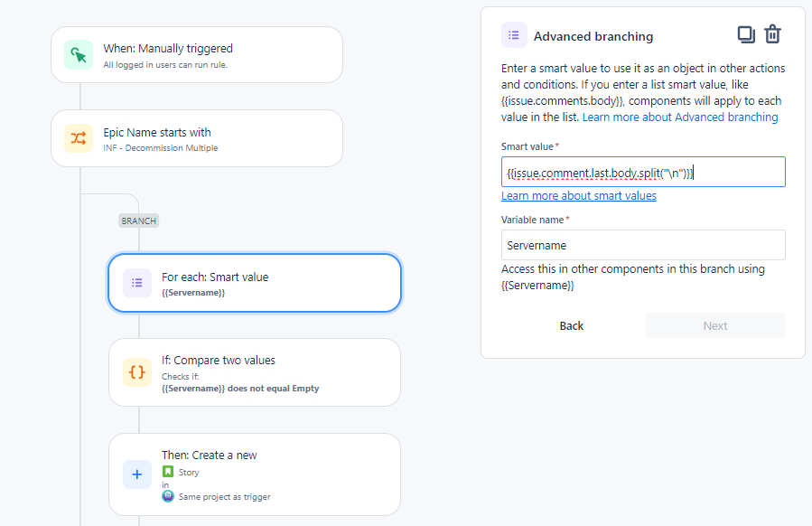Click into the Smart value input field

(x=643, y=173)
